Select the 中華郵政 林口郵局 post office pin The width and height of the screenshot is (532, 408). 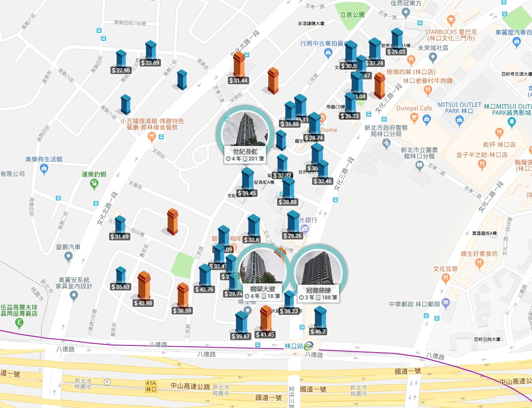point(445,304)
